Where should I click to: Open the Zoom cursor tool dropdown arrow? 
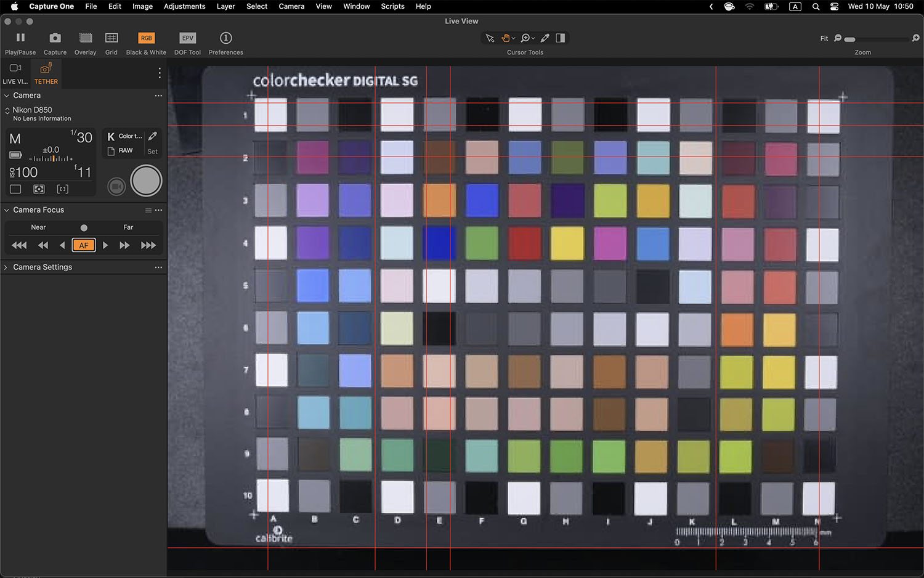533,38
